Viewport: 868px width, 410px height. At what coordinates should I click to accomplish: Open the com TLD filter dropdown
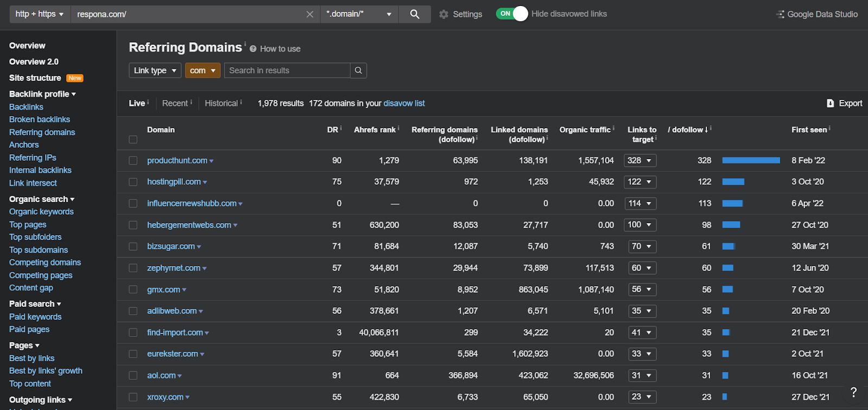coord(203,71)
